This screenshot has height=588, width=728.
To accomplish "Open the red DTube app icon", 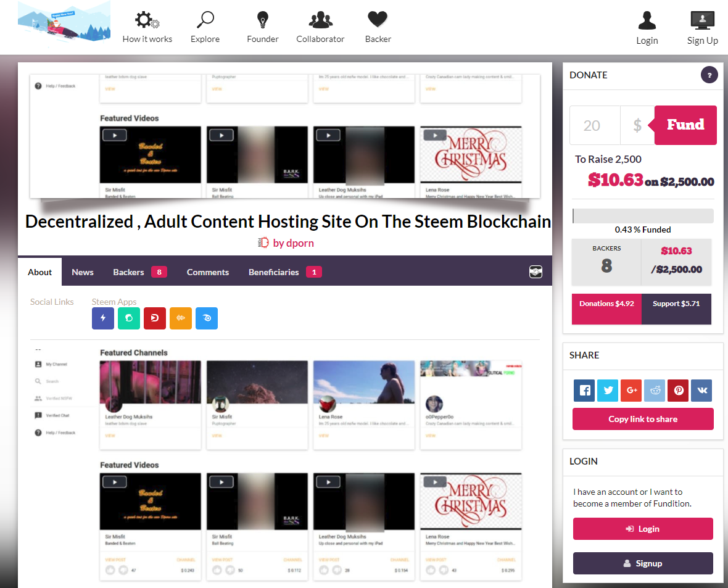I will tap(155, 318).
